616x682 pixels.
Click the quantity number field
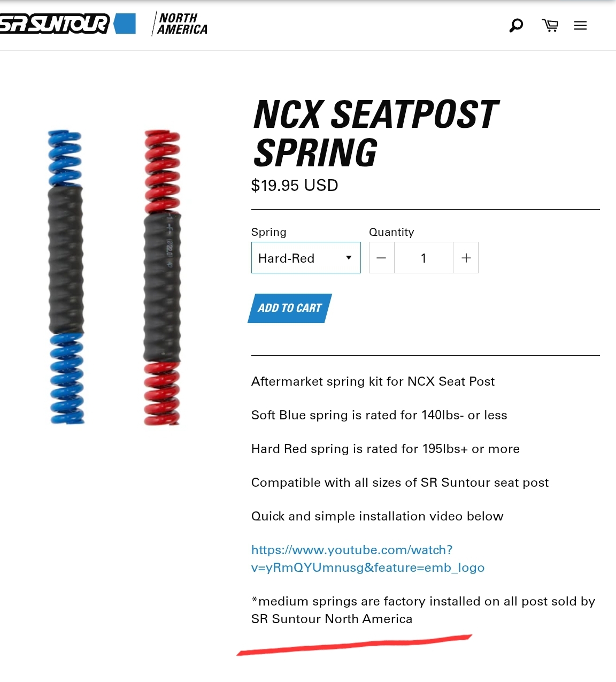[x=423, y=258]
